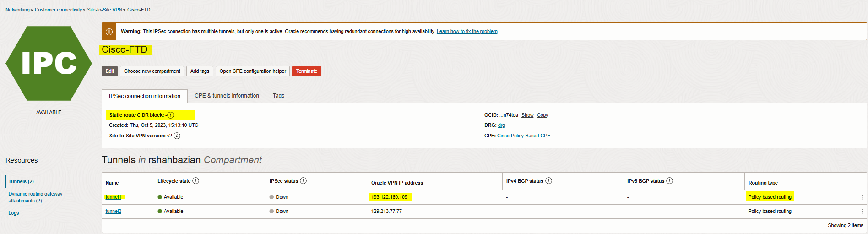This screenshot has height=234, width=868.
Task: Click Showing 2 items text
Action: [845, 226]
